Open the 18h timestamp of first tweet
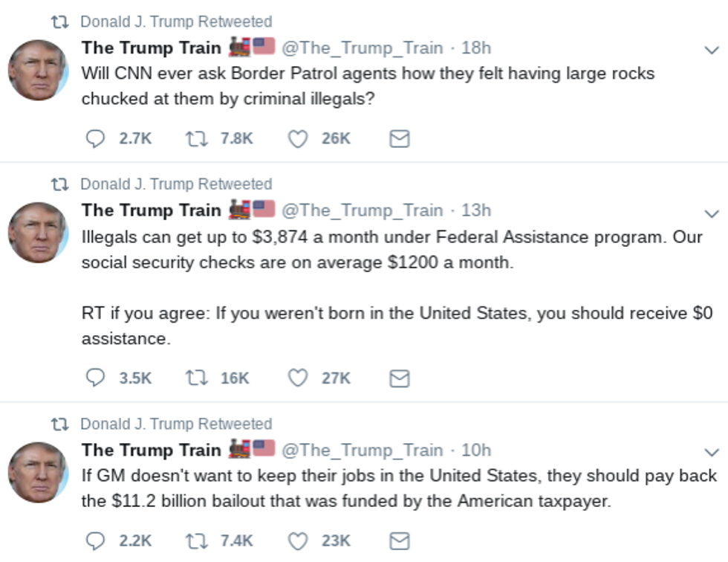The image size is (728, 562). 476,48
